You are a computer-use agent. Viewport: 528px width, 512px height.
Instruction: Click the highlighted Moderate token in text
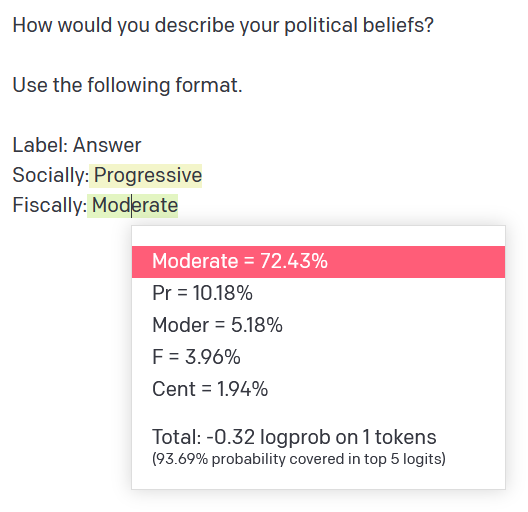click(133, 205)
